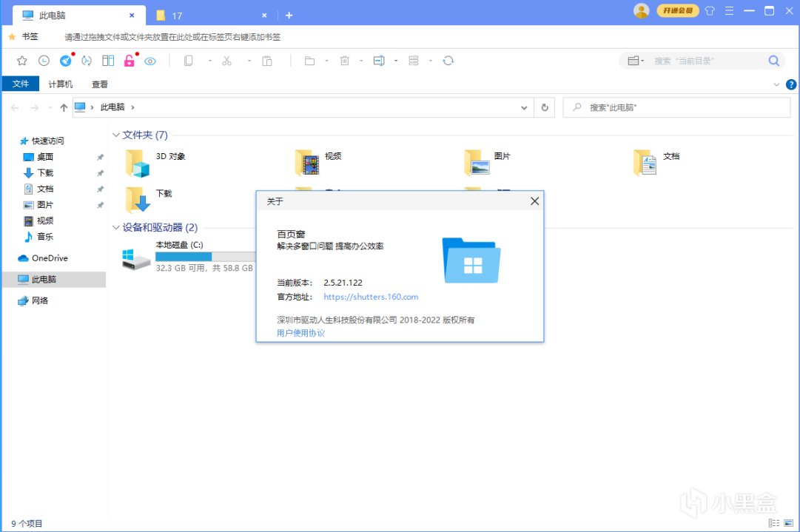This screenshot has width=800, height=532.
Task: Close the 关于 dialog
Action: (535, 201)
